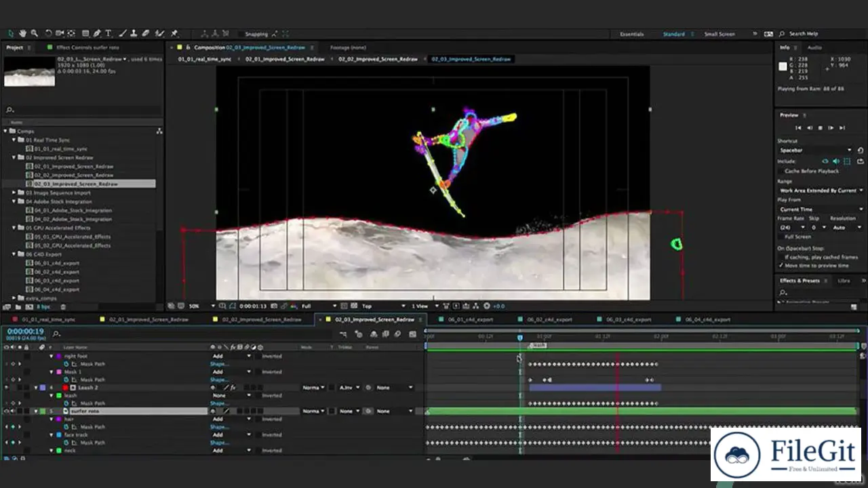Image resolution: width=868 pixels, height=488 pixels.
Task: Open the Footage (none) viewer tab
Action: pyautogui.click(x=348, y=47)
